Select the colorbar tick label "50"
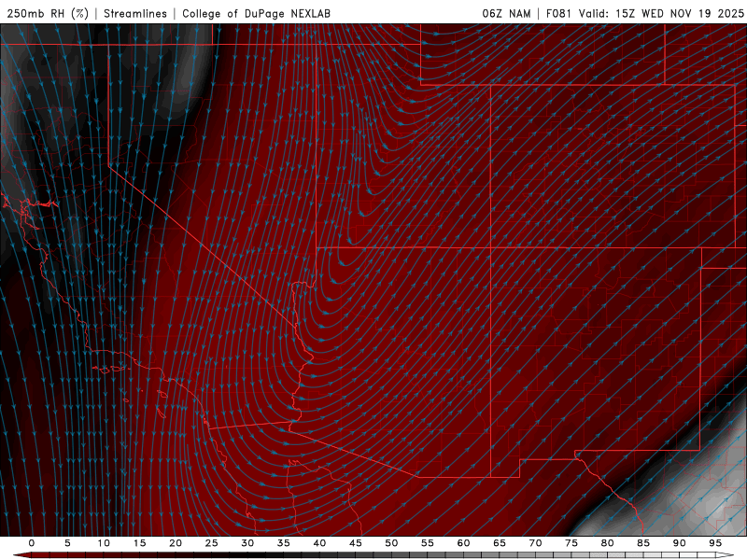Image resolution: width=747 pixels, height=560 pixels. (x=391, y=543)
